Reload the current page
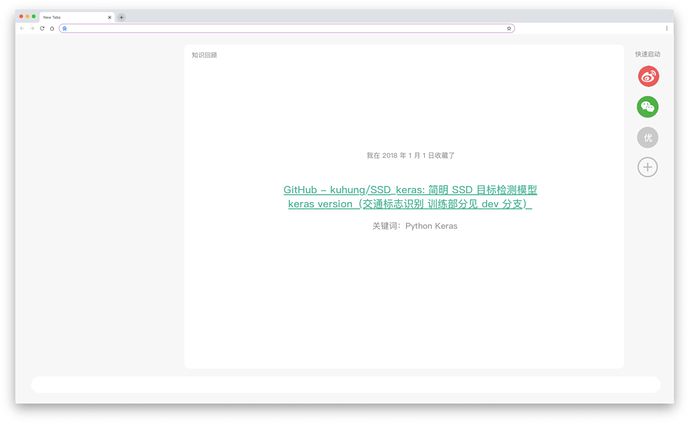689x423 pixels. pos(42,28)
